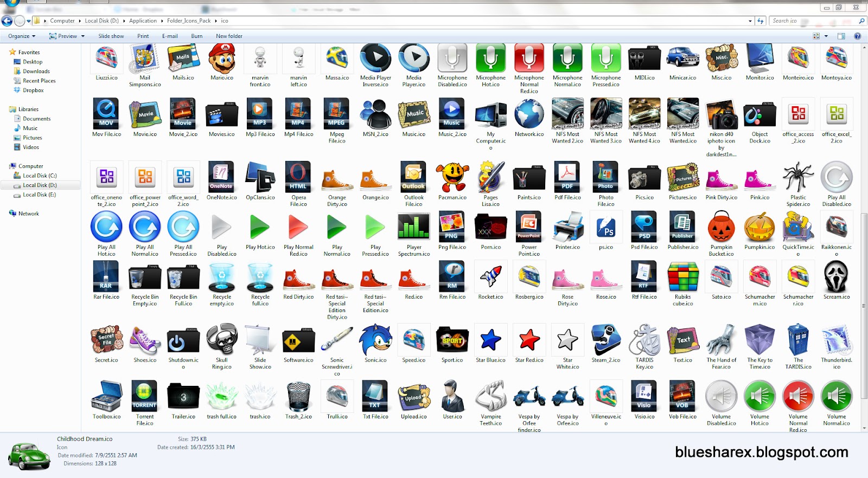Select the Shutdown.ico icon
The image size is (868, 478).
click(183, 340)
